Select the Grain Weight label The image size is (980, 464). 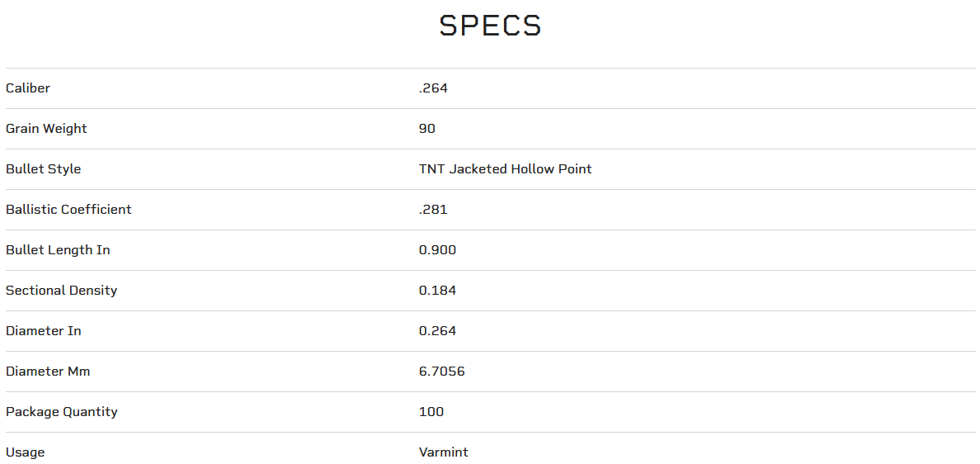coord(46,129)
